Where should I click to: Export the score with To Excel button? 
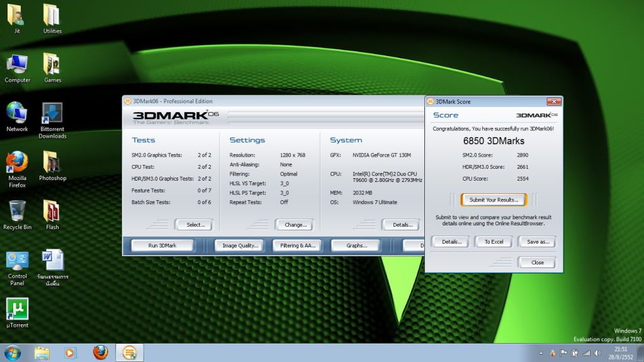(x=494, y=242)
